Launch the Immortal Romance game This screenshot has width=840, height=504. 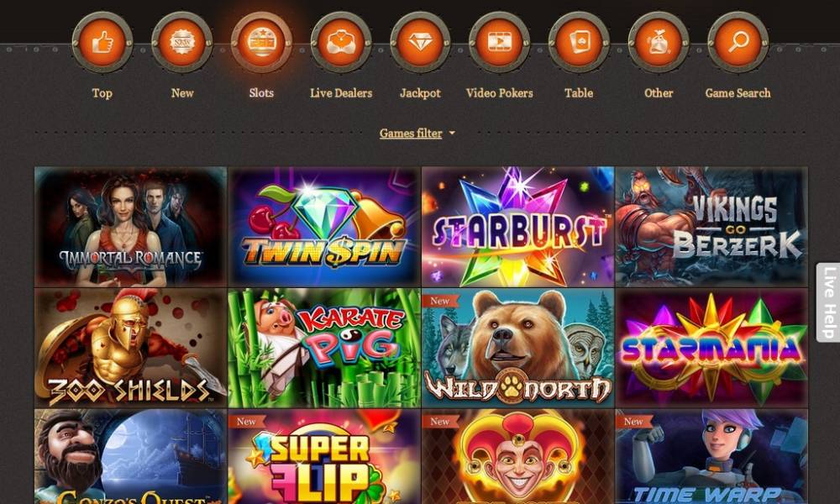coord(131,227)
